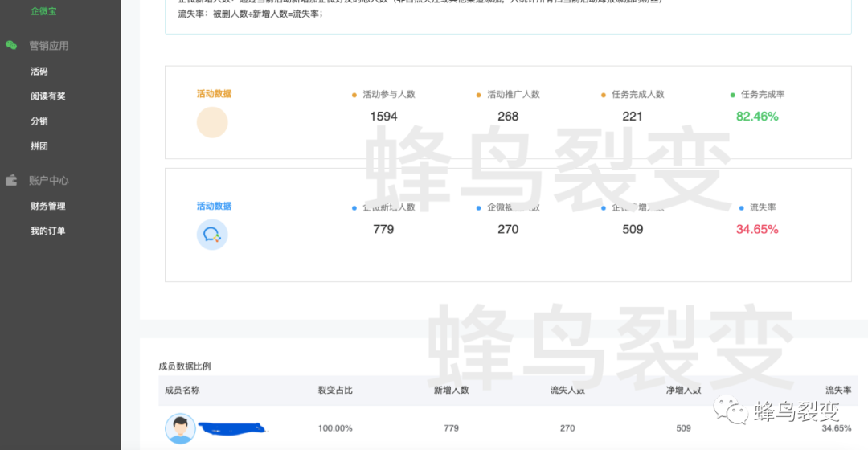
Task: Select 活码 in the sidebar
Action: tap(39, 72)
